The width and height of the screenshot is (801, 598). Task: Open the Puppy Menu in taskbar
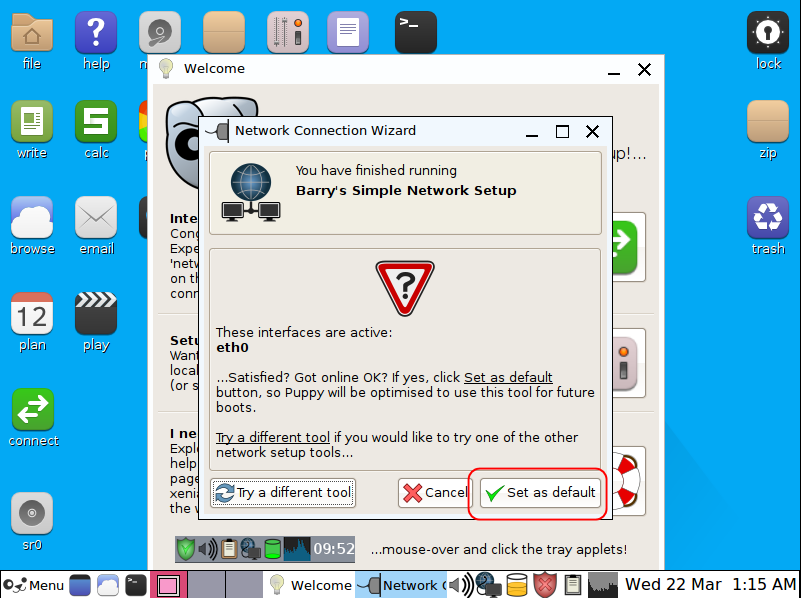(34, 585)
